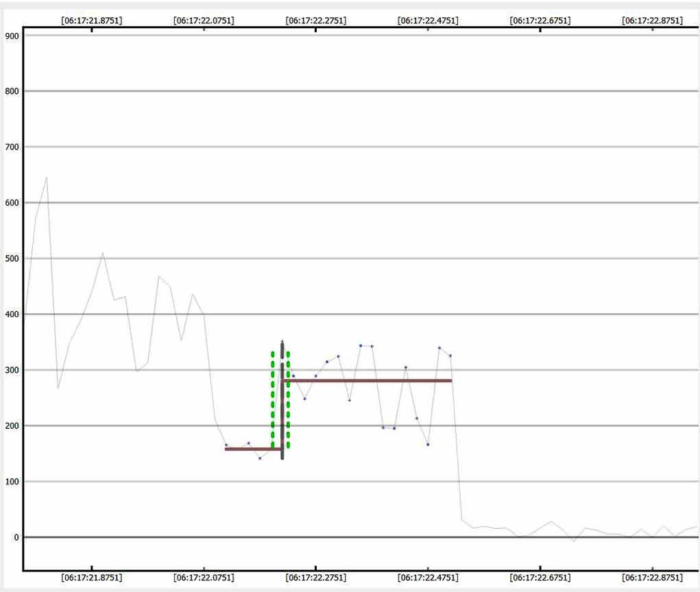The image size is (700, 592).
Task: Click top axis label 06:17:22.2751
Action: pyautogui.click(x=315, y=21)
